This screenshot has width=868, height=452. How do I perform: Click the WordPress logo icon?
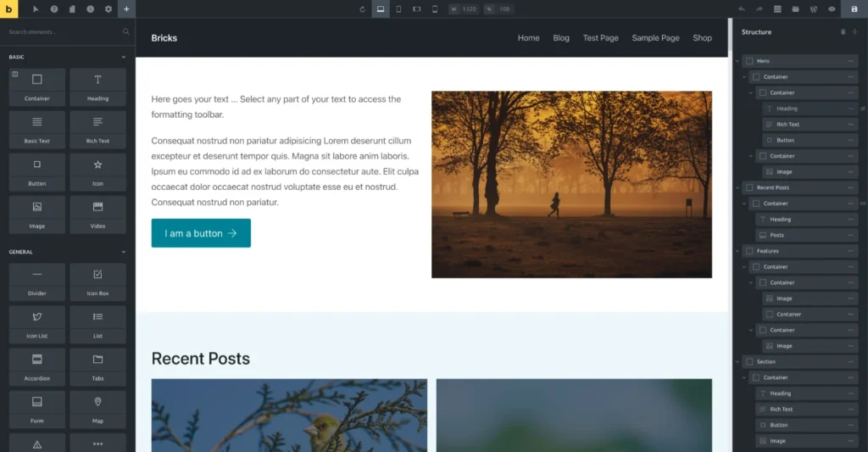click(814, 9)
